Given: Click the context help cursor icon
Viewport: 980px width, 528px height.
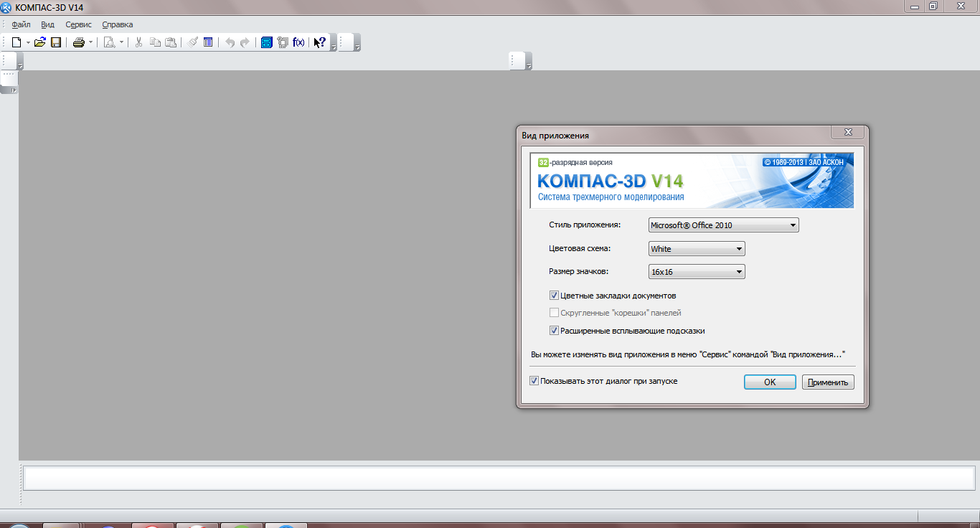Looking at the screenshot, I should [320, 42].
